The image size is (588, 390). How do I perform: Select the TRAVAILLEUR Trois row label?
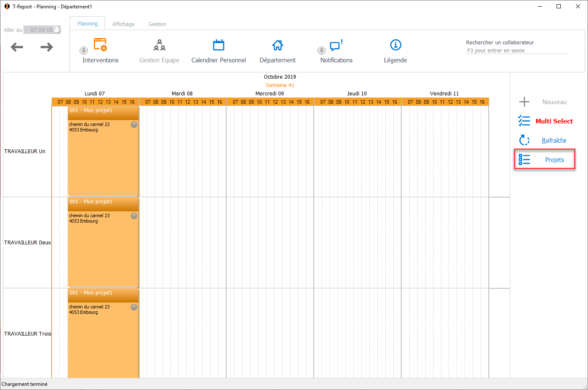28,334
